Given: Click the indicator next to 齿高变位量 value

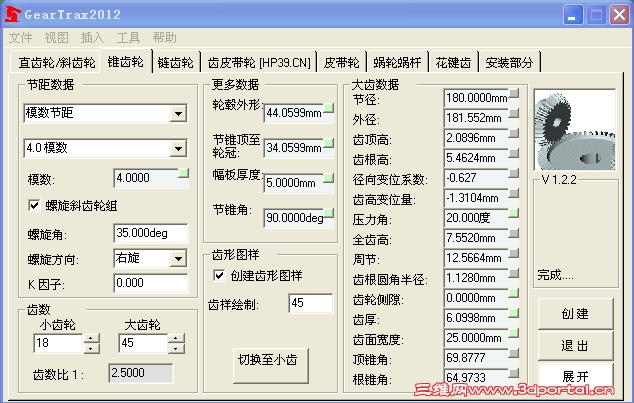Looking at the screenshot, I should (514, 193).
